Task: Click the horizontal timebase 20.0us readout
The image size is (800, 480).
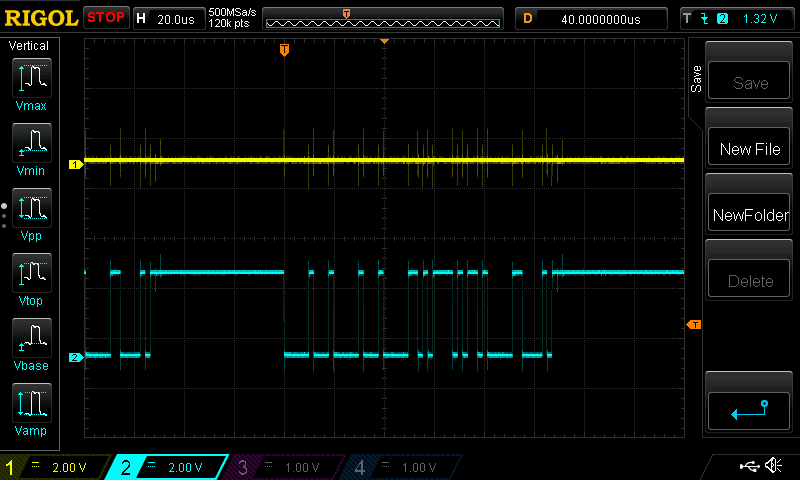Action: [x=176, y=19]
